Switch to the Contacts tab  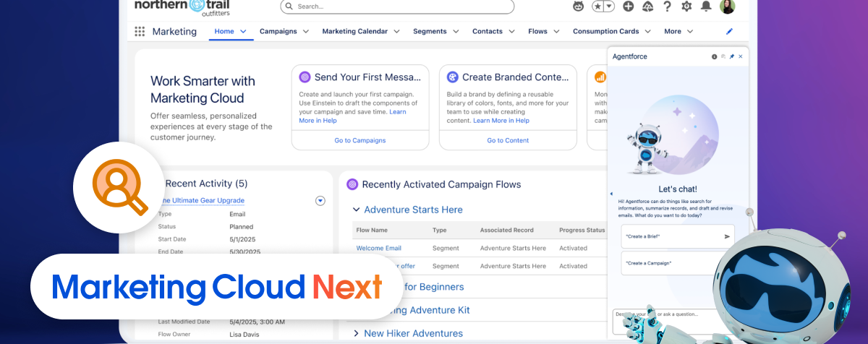tap(488, 32)
